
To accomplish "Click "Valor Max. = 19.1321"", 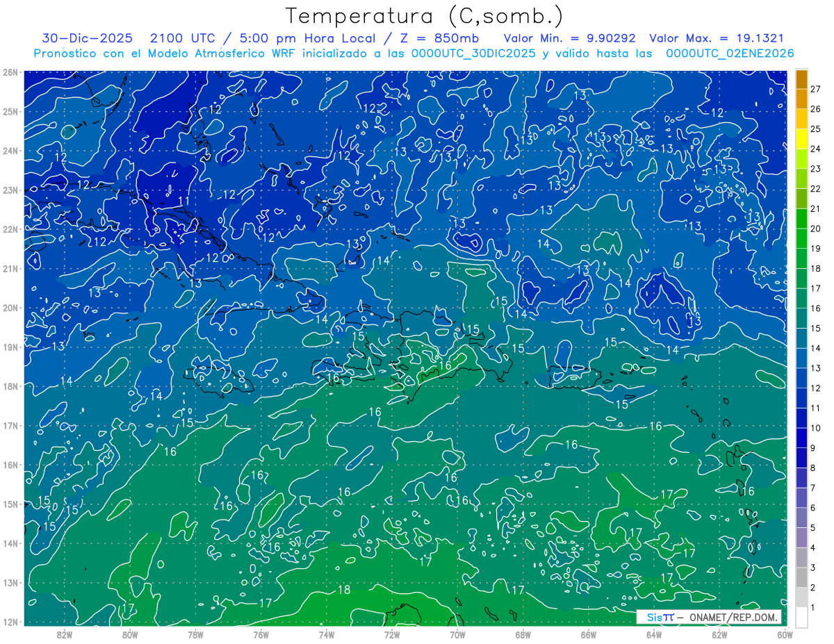I will coord(716,38).
